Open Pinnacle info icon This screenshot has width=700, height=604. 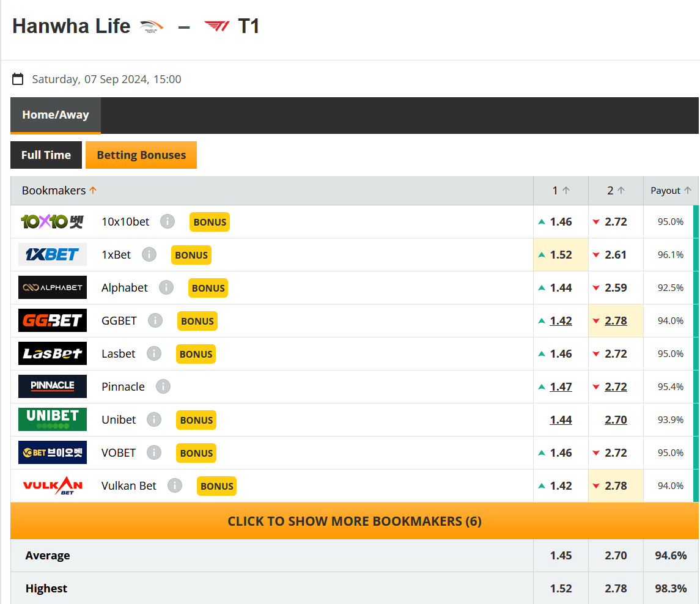pyautogui.click(x=163, y=386)
